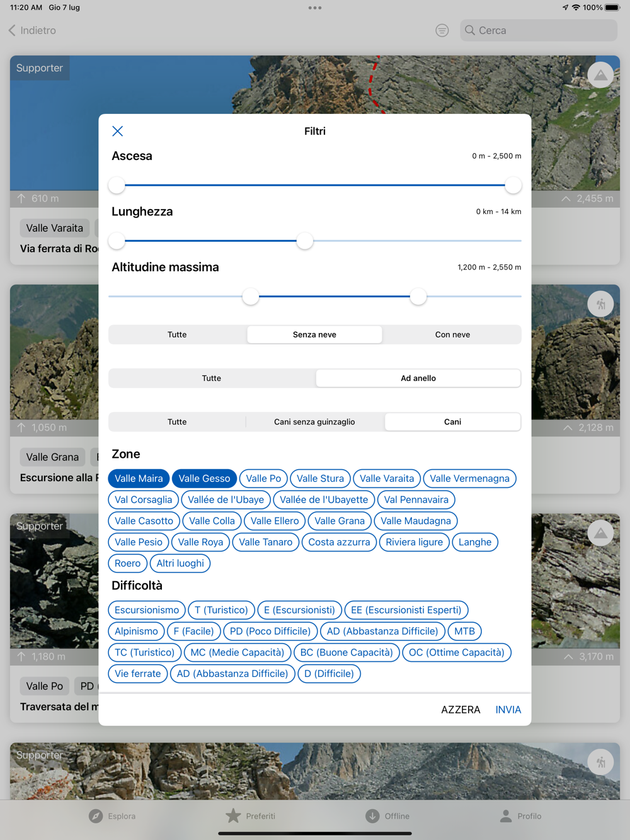Toggle the Vallée de l'Ubaye chip

pyautogui.click(x=226, y=500)
